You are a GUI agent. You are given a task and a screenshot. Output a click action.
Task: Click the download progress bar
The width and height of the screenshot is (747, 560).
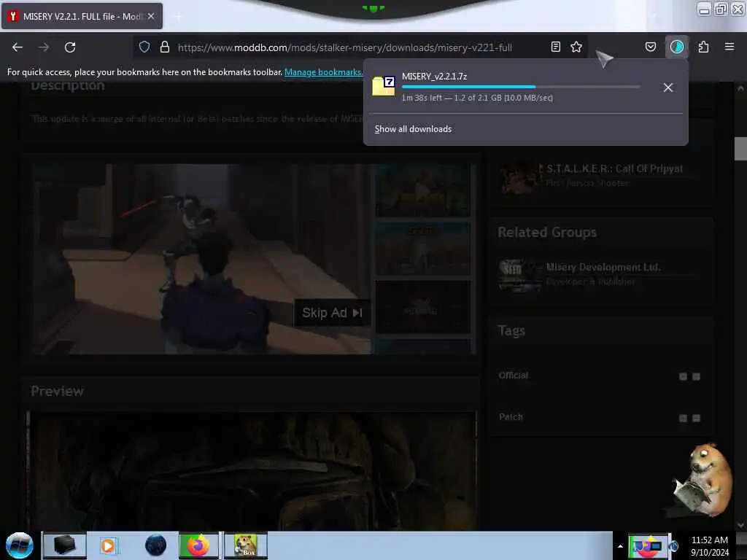pyautogui.click(x=521, y=87)
